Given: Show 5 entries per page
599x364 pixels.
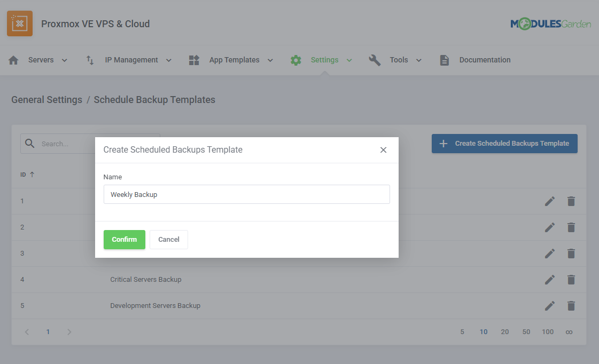Looking at the screenshot, I should 462,332.
